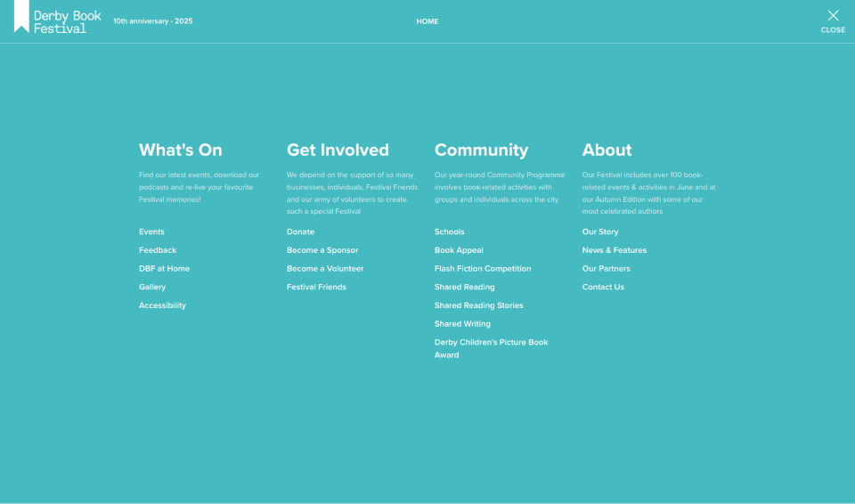
Task: Go to the Shared Writing link
Action: (462, 324)
